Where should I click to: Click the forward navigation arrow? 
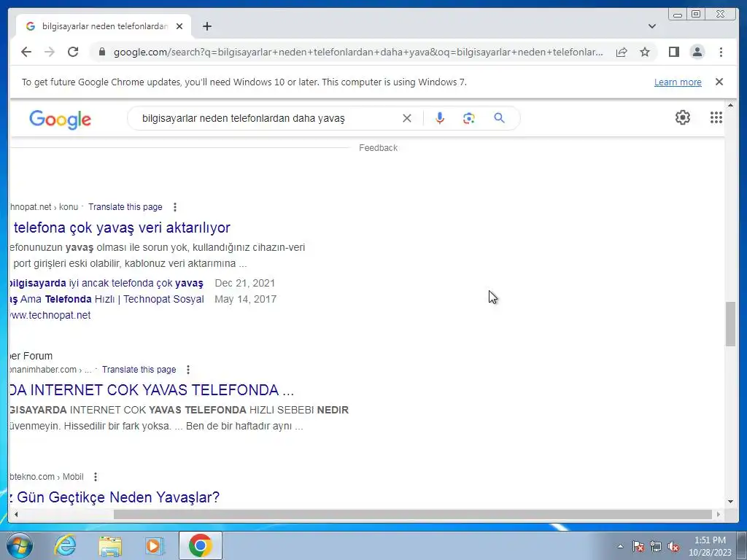(50, 52)
